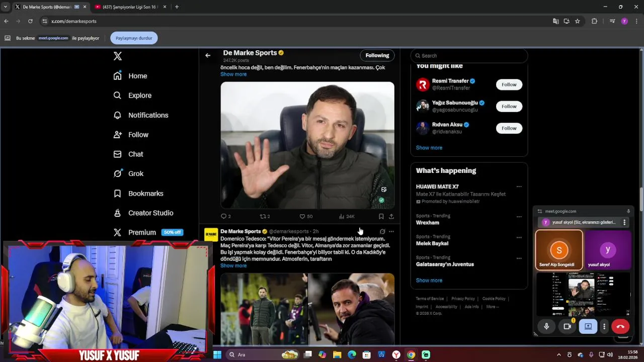Click the Grok icon on Tedesco tweet

382,232
